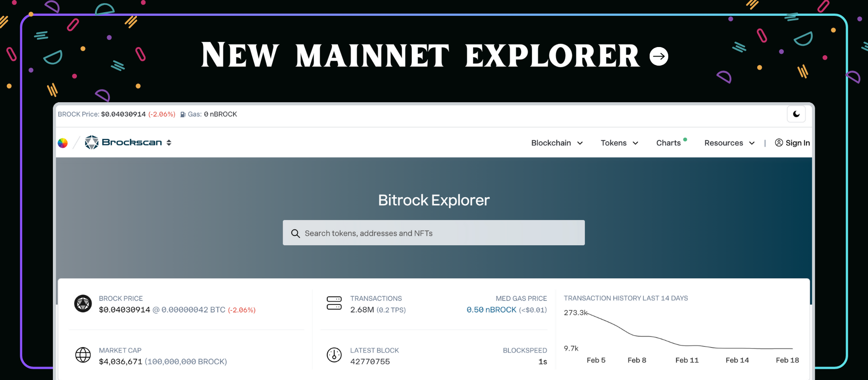The height and width of the screenshot is (380, 868).
Task: Toggle dark mode with the moon icon
Action: 796,114
